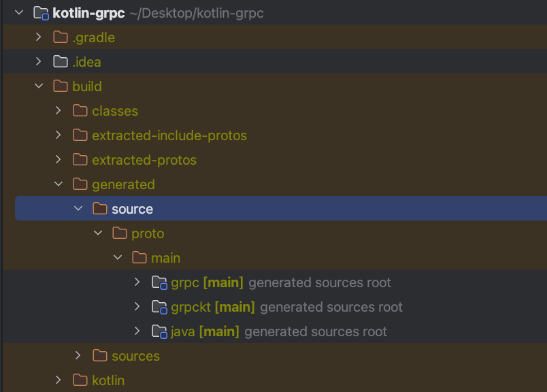This screenshot has width=547, height=392.
Task: Expand the extracted-protos folder
Action: click(x=58, y=160)
